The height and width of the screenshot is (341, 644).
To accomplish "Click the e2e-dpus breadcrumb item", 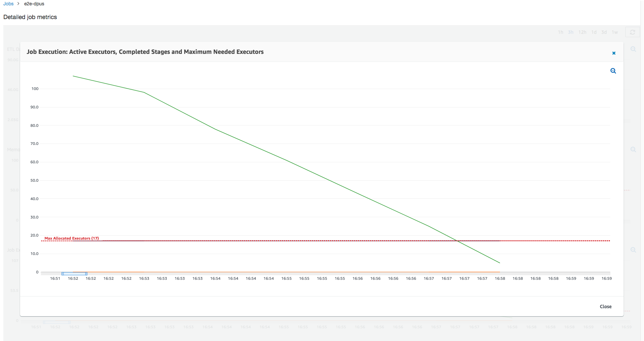I will click(x=34, y=4).
